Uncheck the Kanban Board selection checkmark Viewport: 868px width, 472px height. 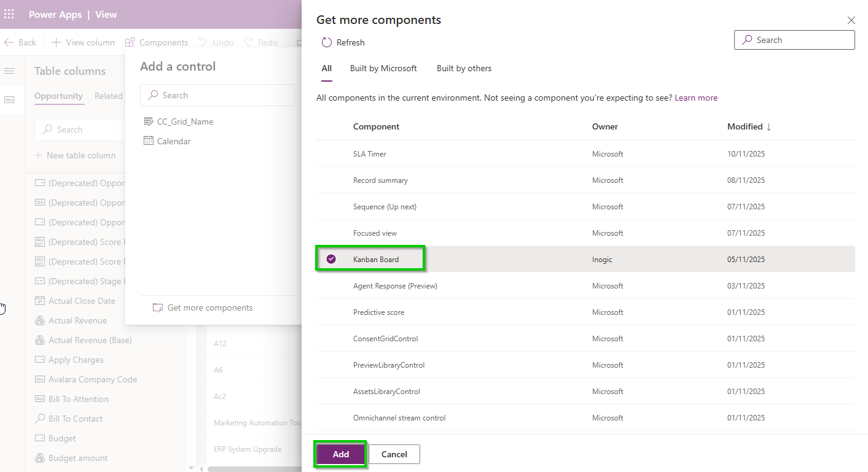coord(331,259)
